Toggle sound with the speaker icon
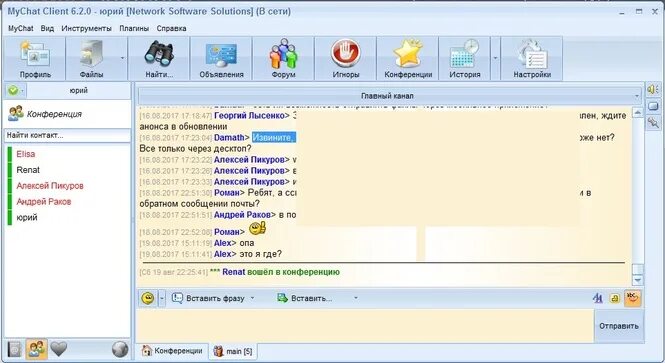665x363 pixels. click(x=653, y=89)
